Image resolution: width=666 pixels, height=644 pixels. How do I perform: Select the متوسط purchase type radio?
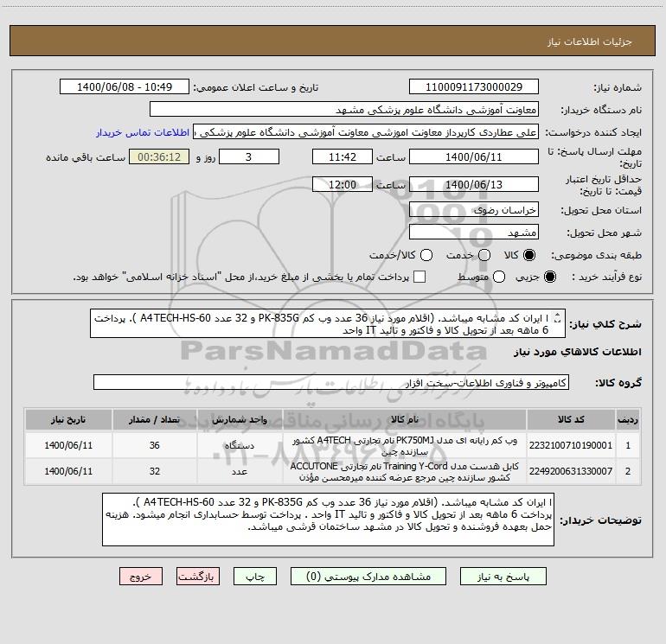(499, 277)
